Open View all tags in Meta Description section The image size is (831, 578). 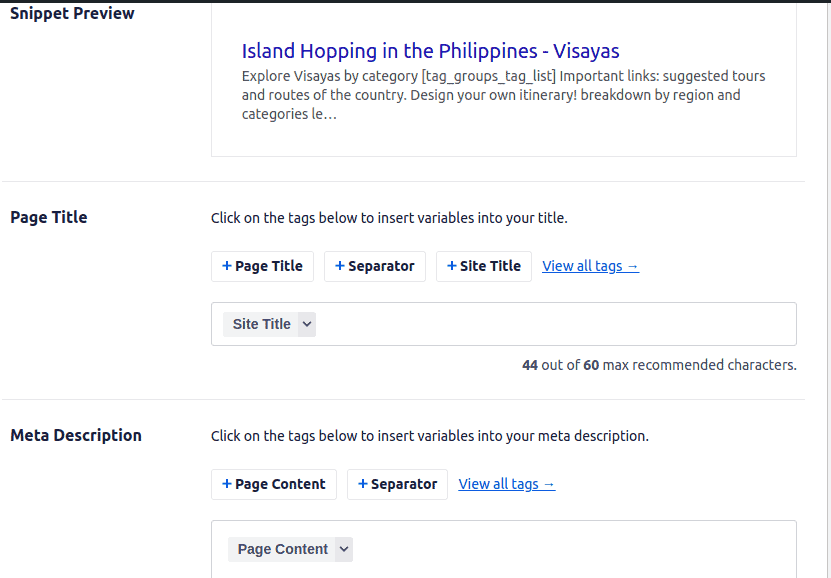[x=506, y=484]
